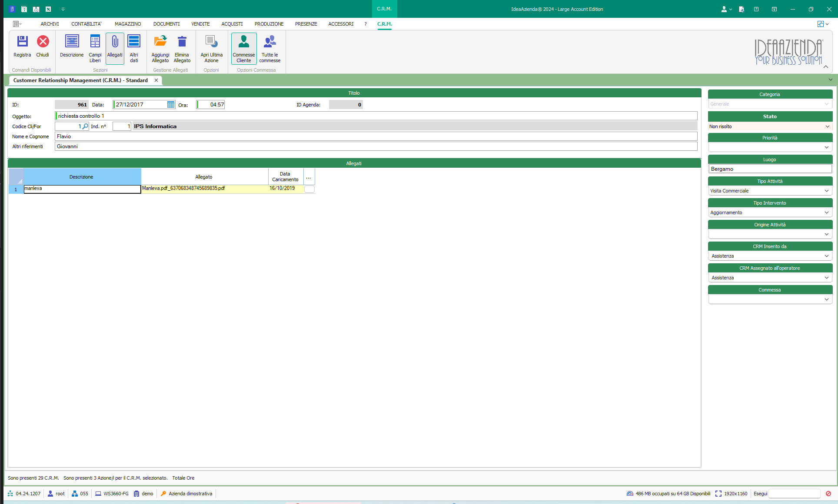Click the Data Caricamento column header

286,177
